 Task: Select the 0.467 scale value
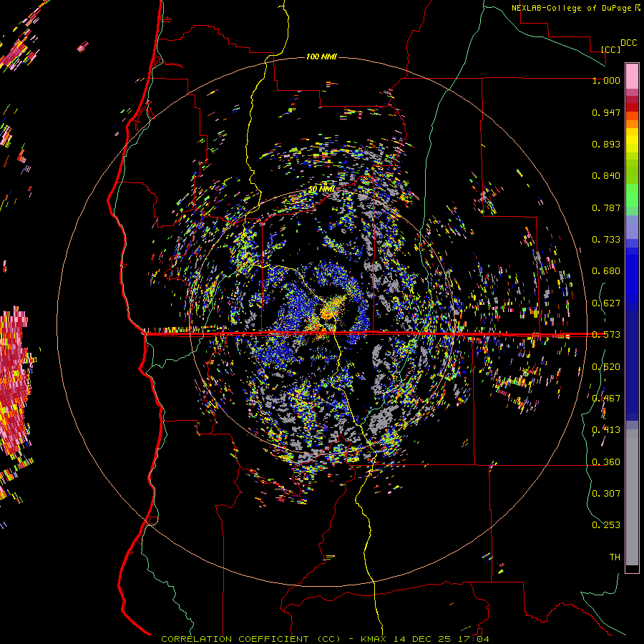pyautogui.click(x=606, y=399)
